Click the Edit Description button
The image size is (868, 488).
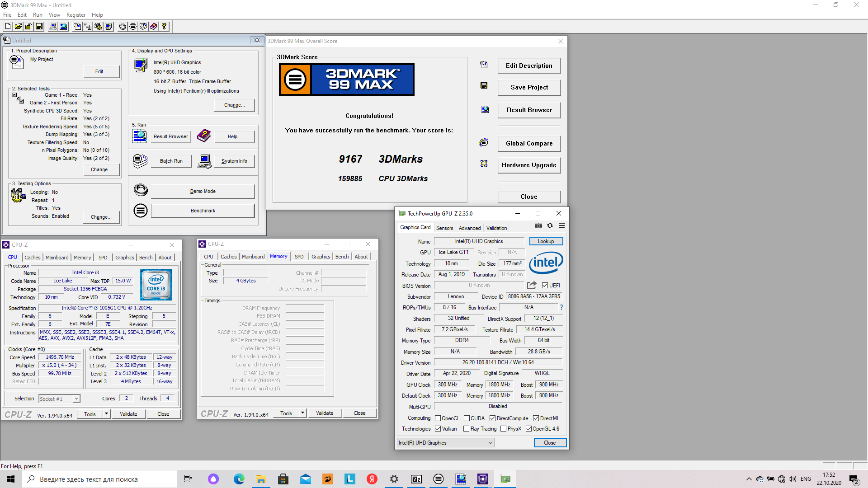pos(529,66)
